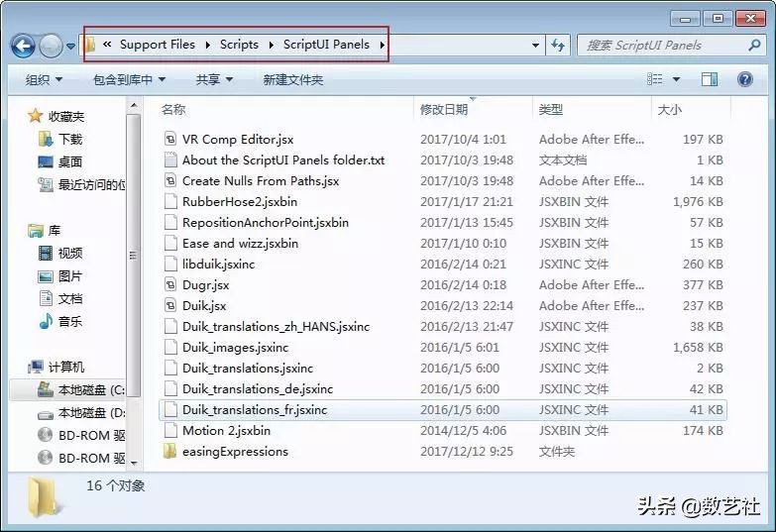The image size is (776, 532).
Task: Select the Duik_translations_fr.jsxinc file
Action: [x=254, y=410]
